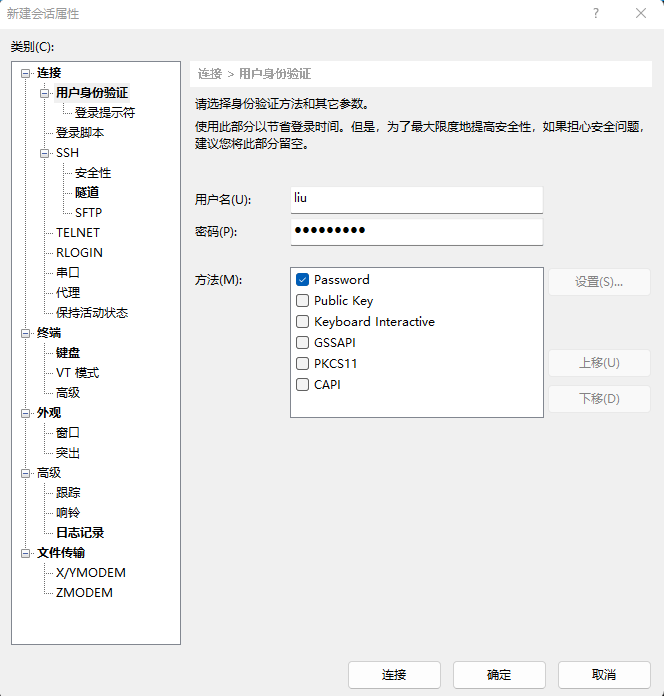Select the 响铃 category
The image size is (664, 696).
pos(68,513)
